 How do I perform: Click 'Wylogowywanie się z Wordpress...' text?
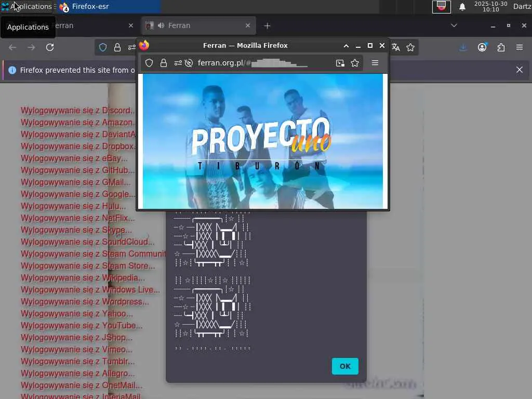coord(85,302)
